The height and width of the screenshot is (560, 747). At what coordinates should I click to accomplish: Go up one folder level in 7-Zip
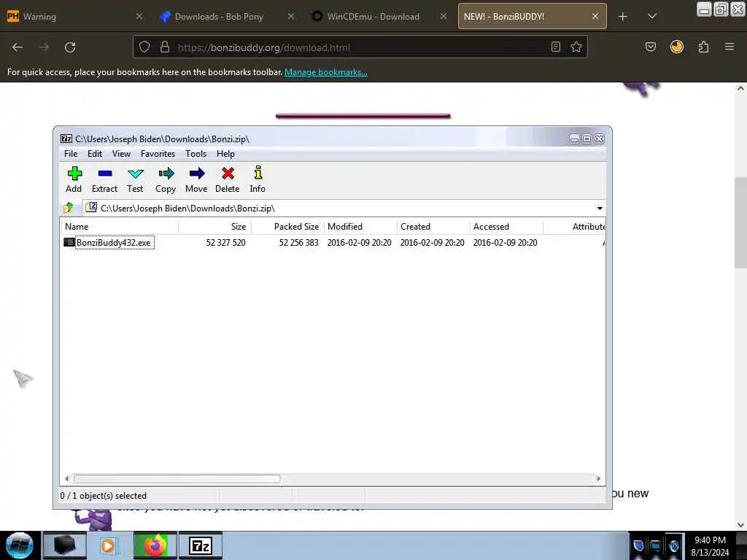(69, 208)
